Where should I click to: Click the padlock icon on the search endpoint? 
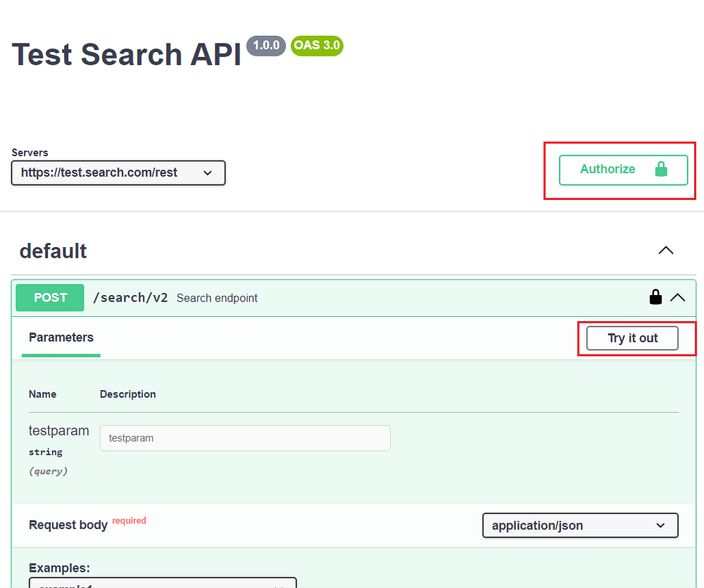click(655, 297)
